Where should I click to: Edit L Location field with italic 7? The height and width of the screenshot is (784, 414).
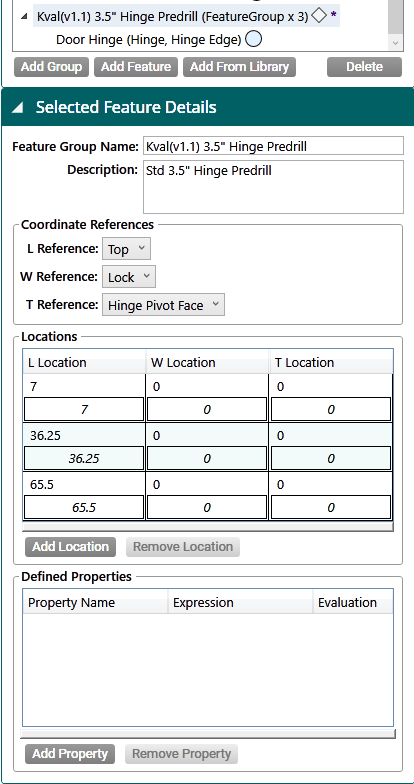(84, 410)
